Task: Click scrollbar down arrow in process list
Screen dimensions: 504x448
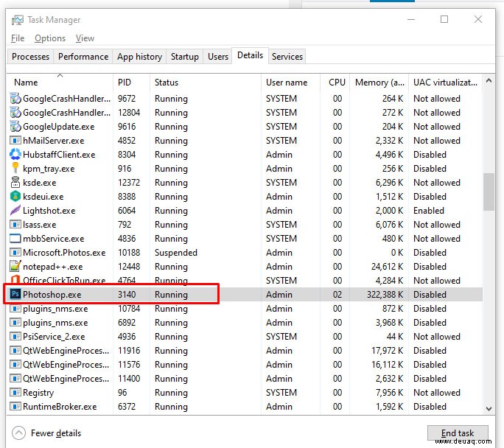Action: (489, 409)
